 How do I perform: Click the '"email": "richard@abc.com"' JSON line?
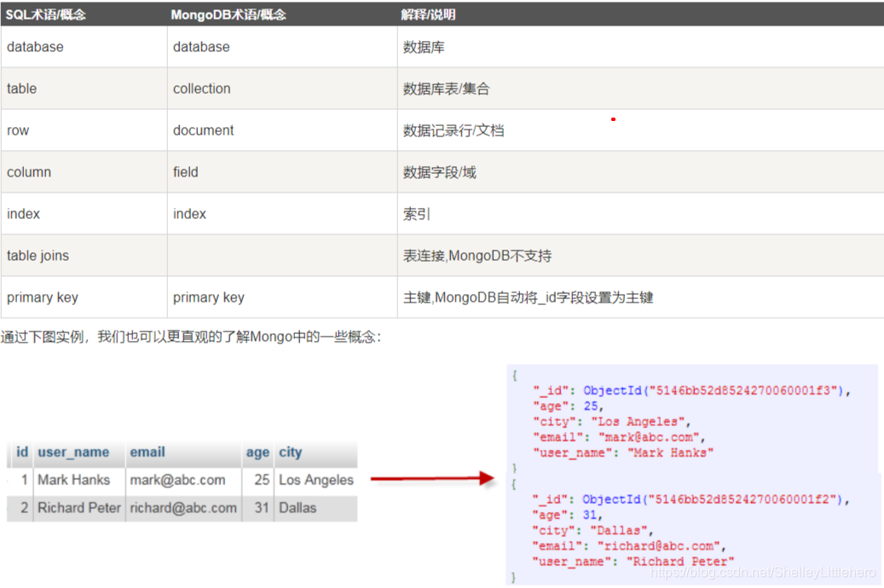click(629, 545)
